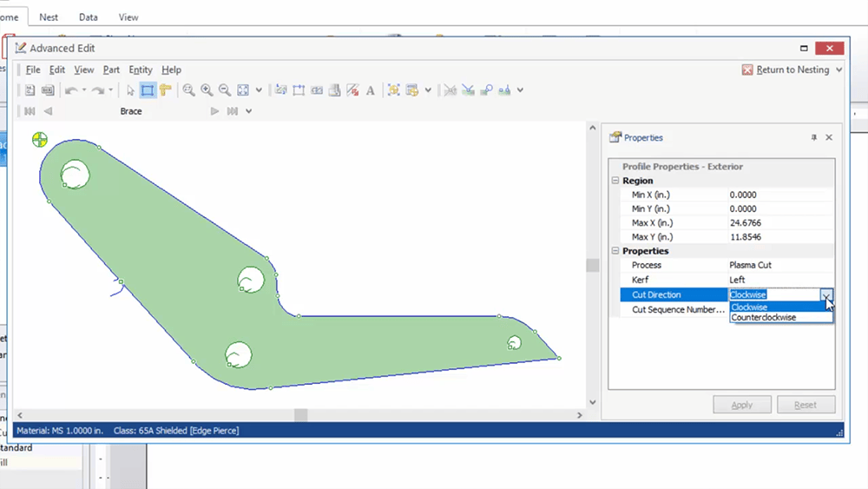Select Clockwise option in dropdown list
The image size is (868, 489).
pyautogui.click(x=750, y=307)
